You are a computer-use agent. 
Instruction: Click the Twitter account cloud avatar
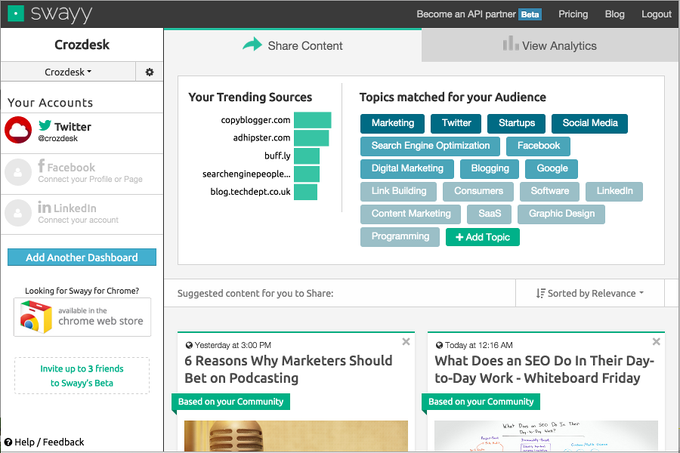19,131
